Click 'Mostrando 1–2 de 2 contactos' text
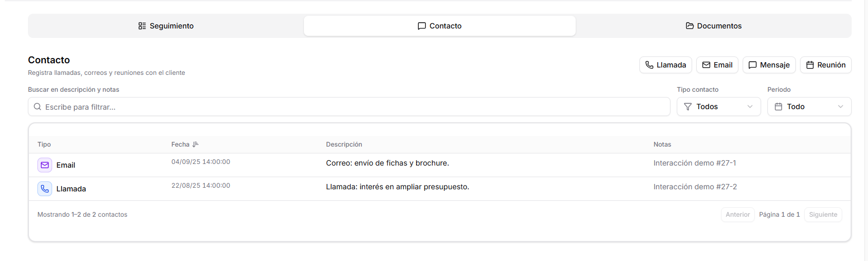Image resolution: width=868 pixels, height=261 pixels. [82, 215]
